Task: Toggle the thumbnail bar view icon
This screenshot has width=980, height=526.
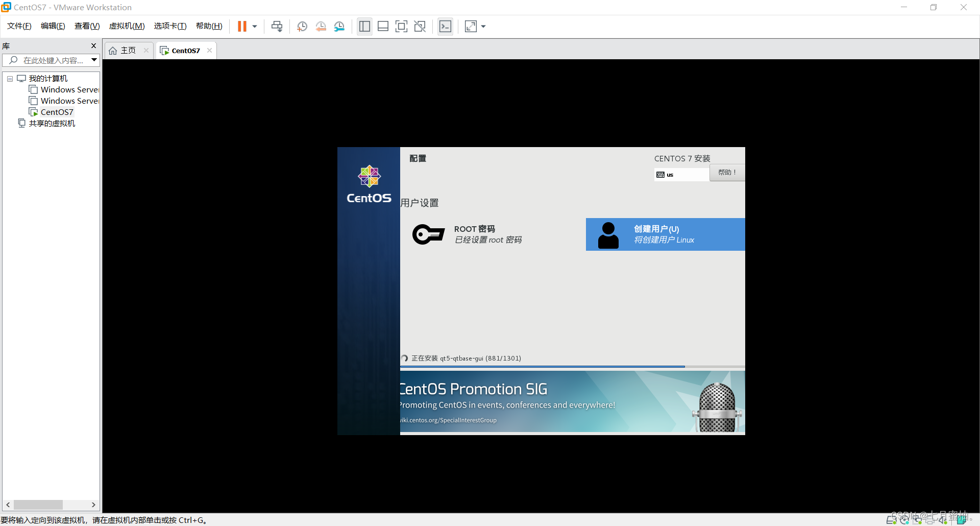Action: pyautogui.click(x=383, y=26)
